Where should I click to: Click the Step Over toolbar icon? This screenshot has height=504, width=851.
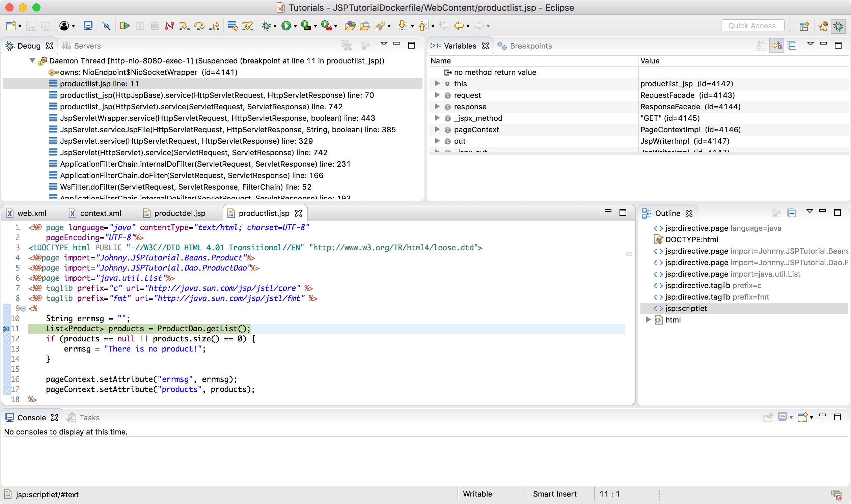tap(199, 26)
